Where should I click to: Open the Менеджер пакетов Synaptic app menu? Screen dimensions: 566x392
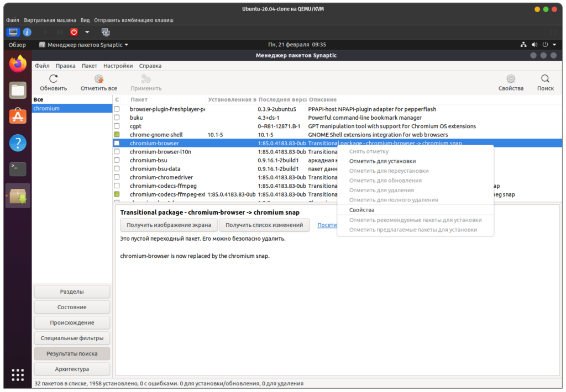(84, 45)
